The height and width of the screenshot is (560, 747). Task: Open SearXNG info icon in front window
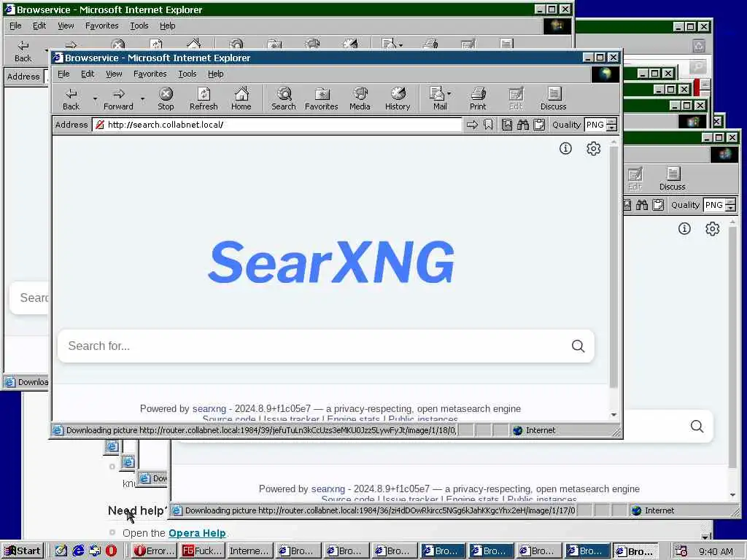pyautogui.click(x=565, y=149)
